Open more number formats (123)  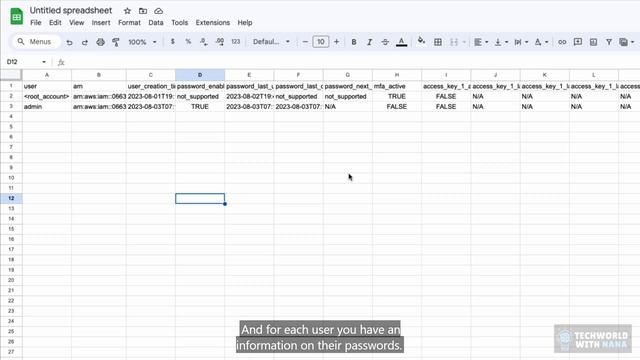236,42
